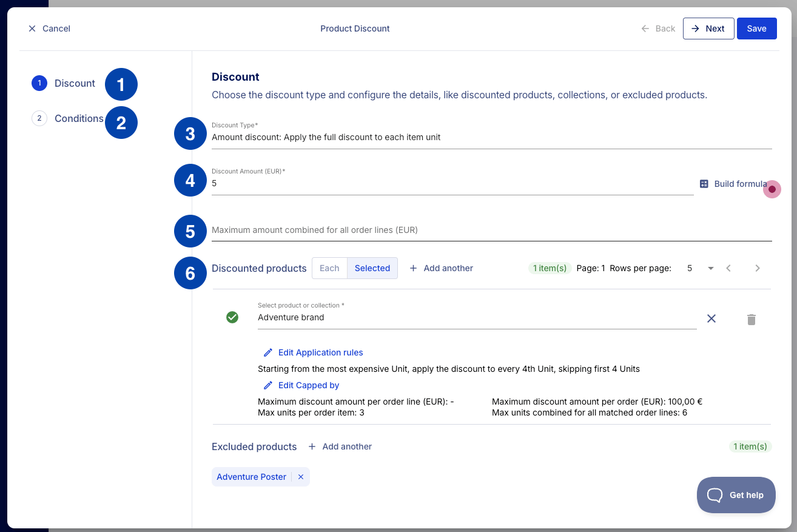Click the Build formula button
This screenshot has width=797, height=532.
[733, 184]
